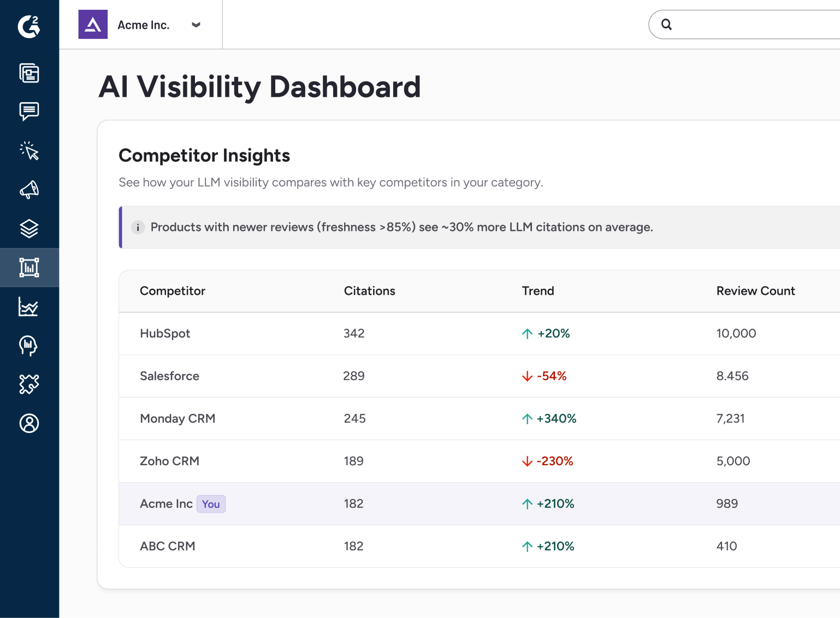Open the cursor click sidebar icon
The image size is (840, 618).
coord(29,151)
